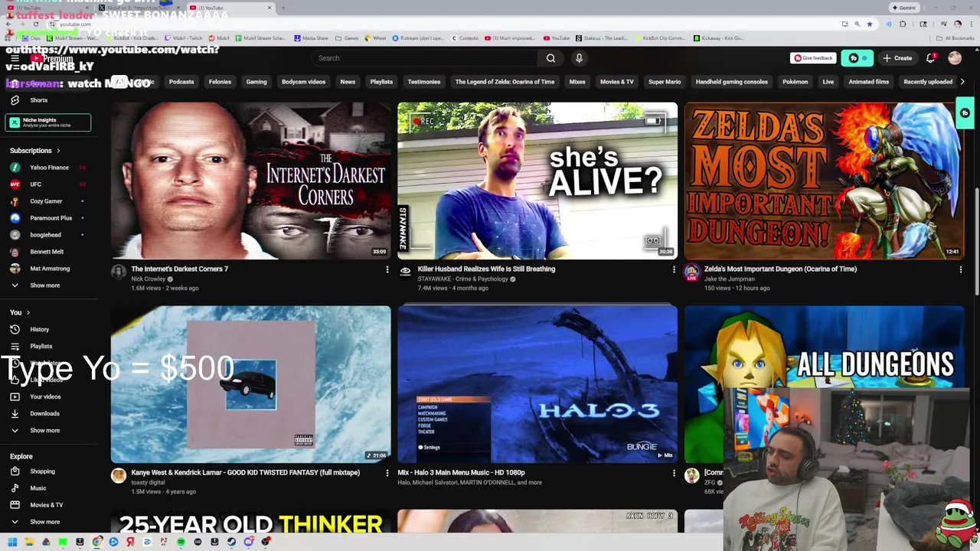This screenshot has width=980, height=551.
Task: Open Mat Armstrong subscription channel
Action: click(x=50, y=269)
